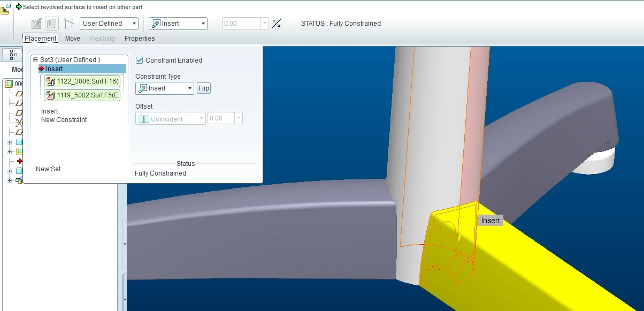Image resolution: width=644 pixels, height=311 pixels.
Task: Click the interface placement icon in dashboard
Action: (37, 24)
